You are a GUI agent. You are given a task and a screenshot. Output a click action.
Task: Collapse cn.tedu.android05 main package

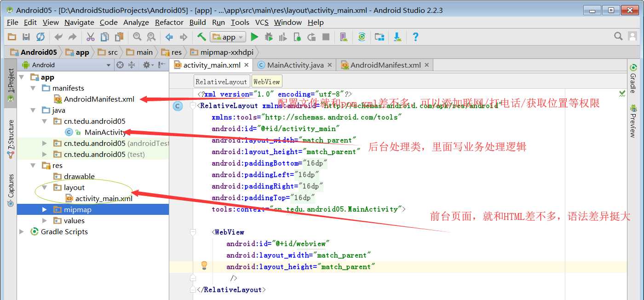click(45, 121)
